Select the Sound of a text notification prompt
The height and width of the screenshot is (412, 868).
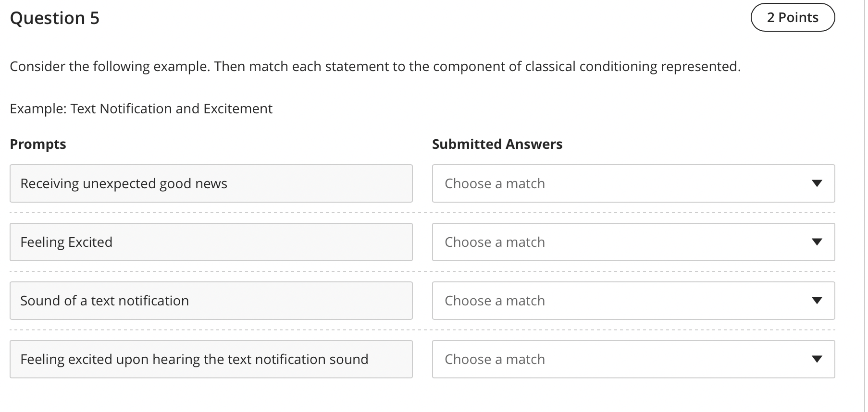click(211, 301)
